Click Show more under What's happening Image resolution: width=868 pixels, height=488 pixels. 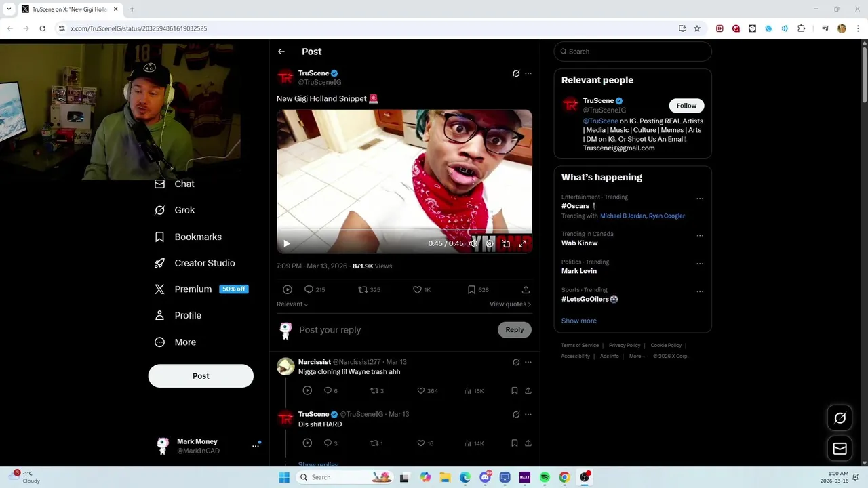(x=578, y=321)
